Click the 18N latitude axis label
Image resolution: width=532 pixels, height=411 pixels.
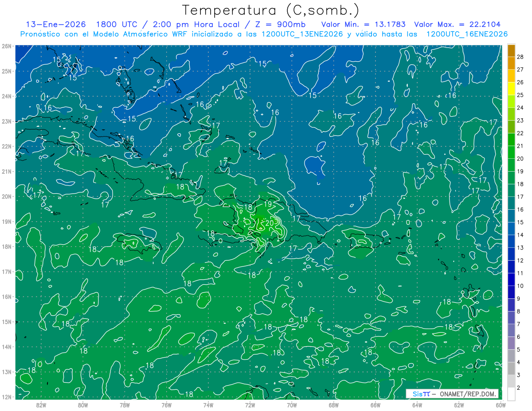pos(7,247)
